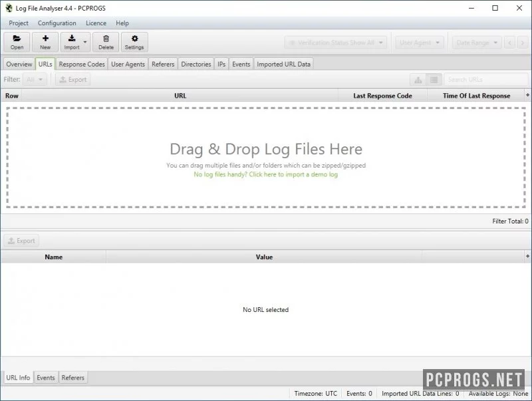The height and width of the screenshot is (401, 532).
Task: Sort by the URL column header
Action: pos(180,96)
